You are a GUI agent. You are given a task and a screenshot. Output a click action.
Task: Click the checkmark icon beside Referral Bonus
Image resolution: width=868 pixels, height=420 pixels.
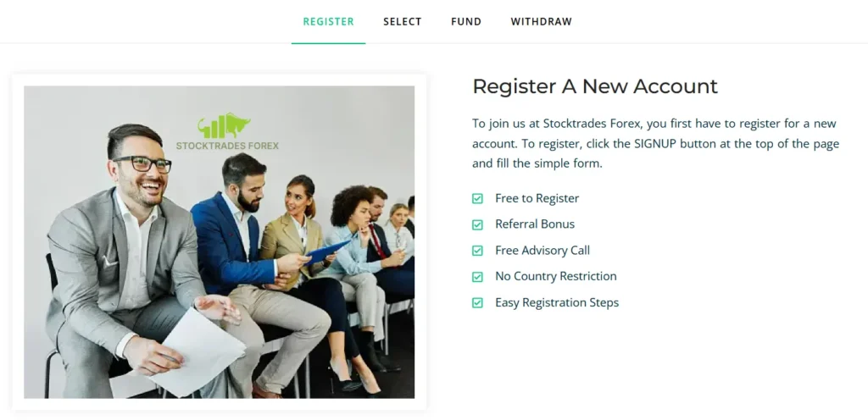click(x=477, y=224)
